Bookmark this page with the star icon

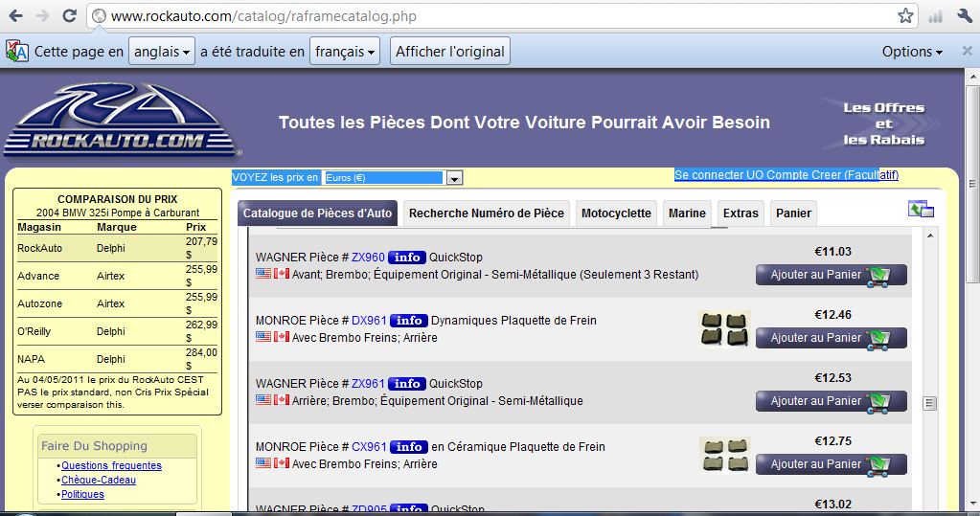tap(905, 16)
